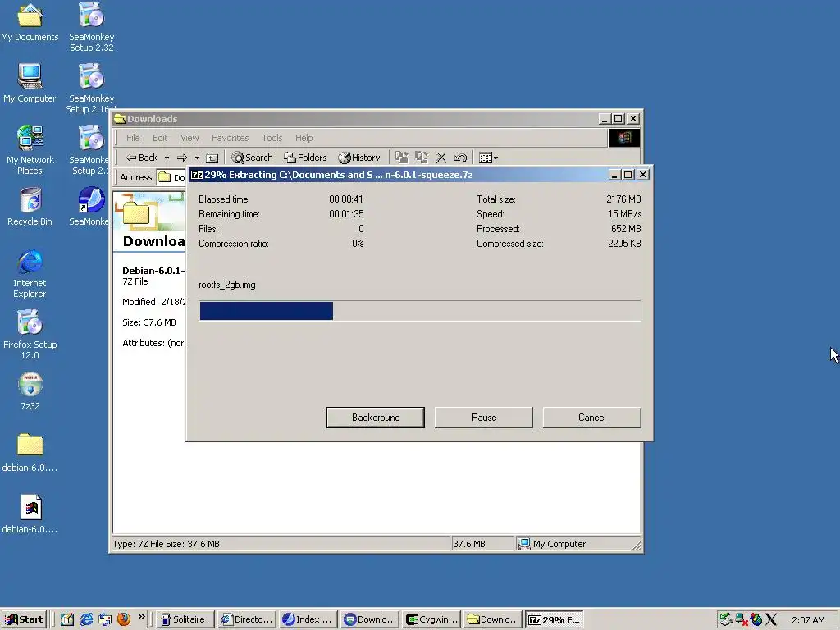The width and height of the screenshot is (840, 630).
Task: Open the Help menu in Downloads window
Action: pos(304,138)
